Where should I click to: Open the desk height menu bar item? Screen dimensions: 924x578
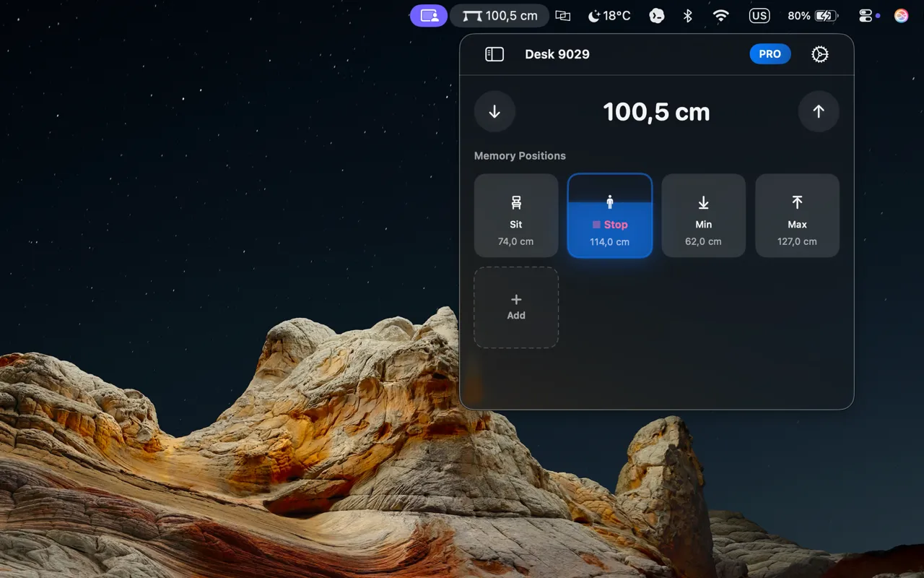click(x=500, y=16)
